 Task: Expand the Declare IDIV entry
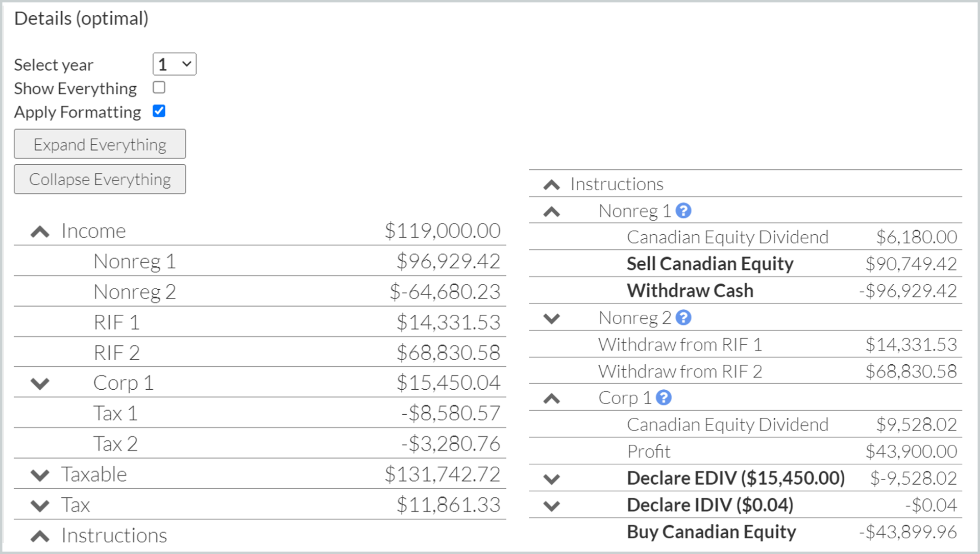click(551, 505)
